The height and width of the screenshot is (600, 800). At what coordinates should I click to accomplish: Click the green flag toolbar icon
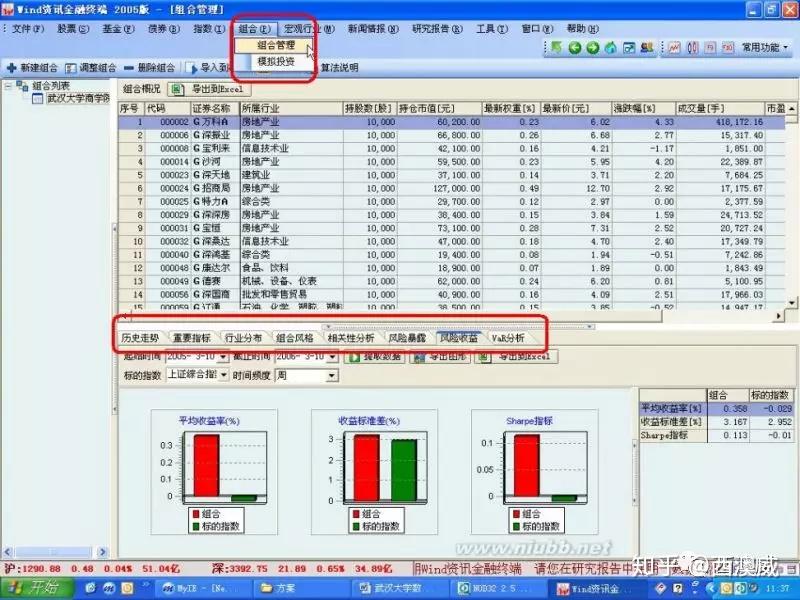(x=557, y=47)
